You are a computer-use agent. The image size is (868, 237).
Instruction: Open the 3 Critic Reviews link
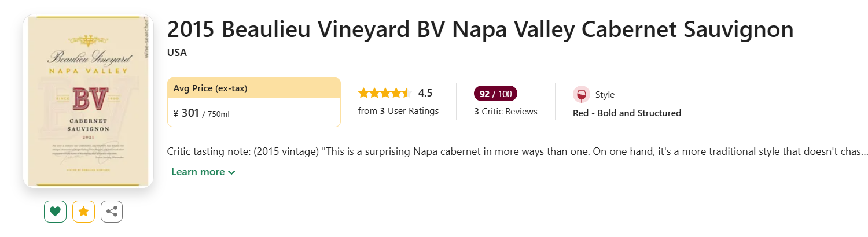click(506, 111)
